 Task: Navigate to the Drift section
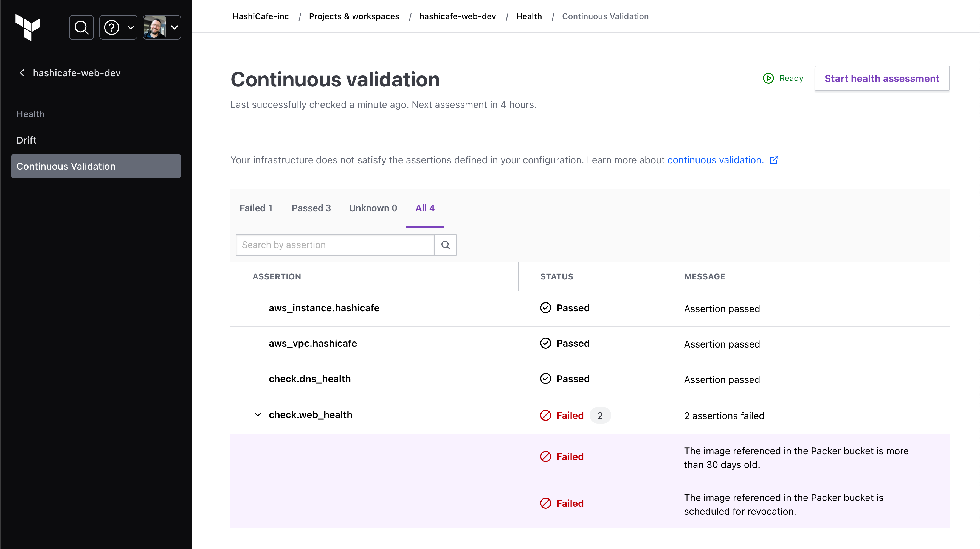click(x=27, y=139)
